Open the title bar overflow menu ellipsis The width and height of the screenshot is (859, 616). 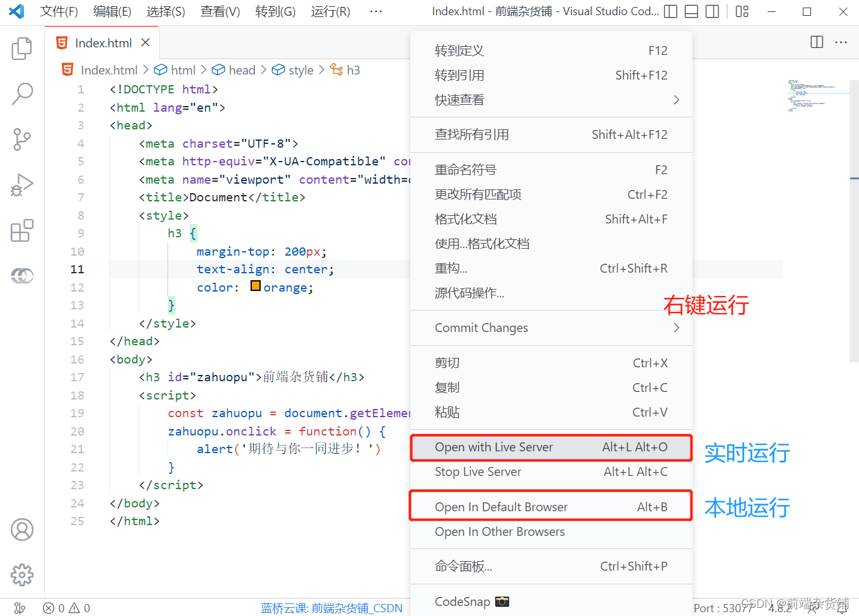(376, 11)
